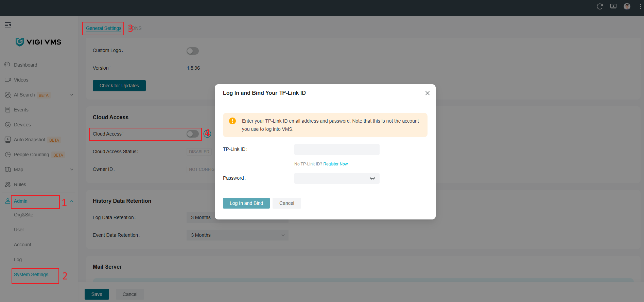
Task: Open System Settings submenu item
Action: point(31,274)
